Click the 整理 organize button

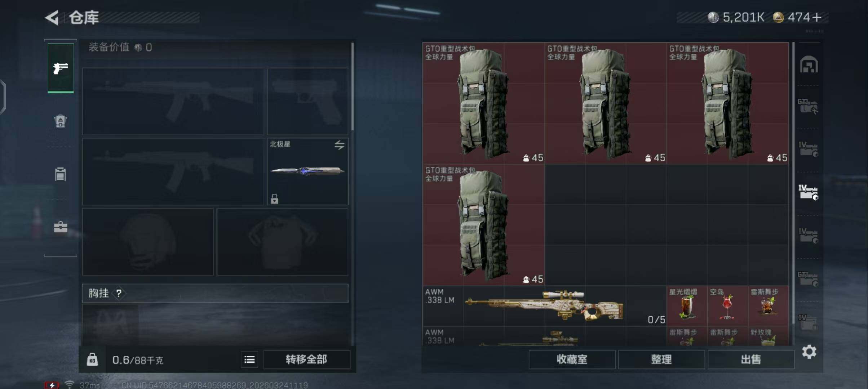click(661, 359)
